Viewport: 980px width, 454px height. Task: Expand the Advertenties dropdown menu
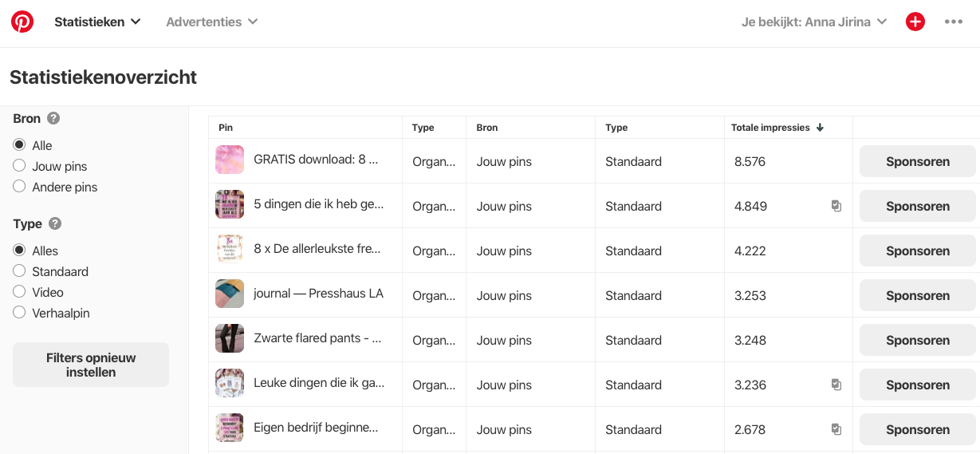211,22
